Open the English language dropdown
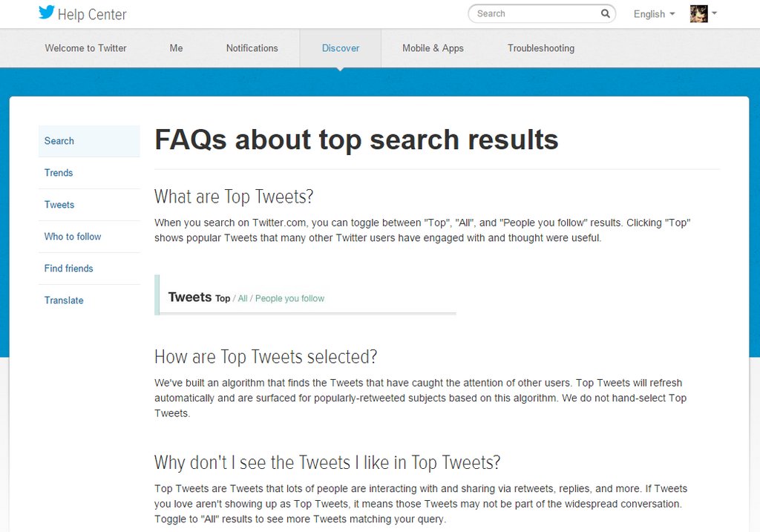The width and height of the screenshot is (760, 532). (654, 14)
